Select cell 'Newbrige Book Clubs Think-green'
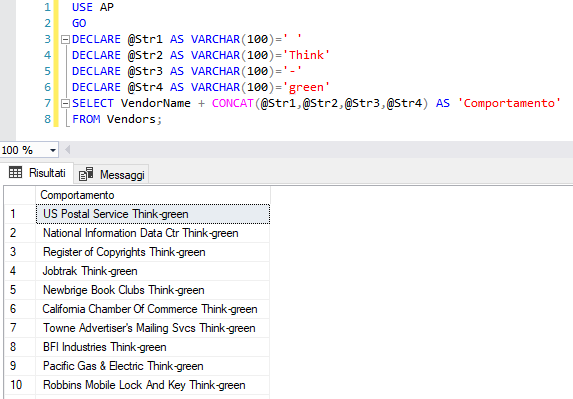The image size is (573, 399). point(153,290)
